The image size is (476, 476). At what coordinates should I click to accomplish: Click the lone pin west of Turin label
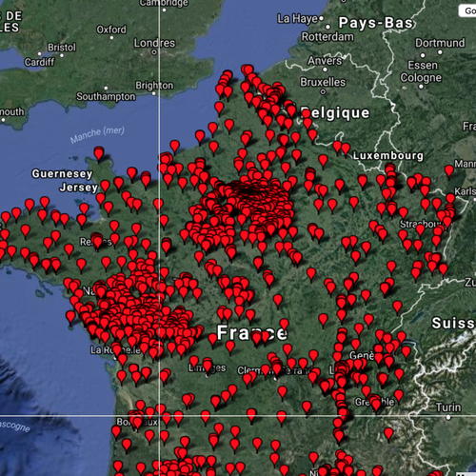point(388,433)
